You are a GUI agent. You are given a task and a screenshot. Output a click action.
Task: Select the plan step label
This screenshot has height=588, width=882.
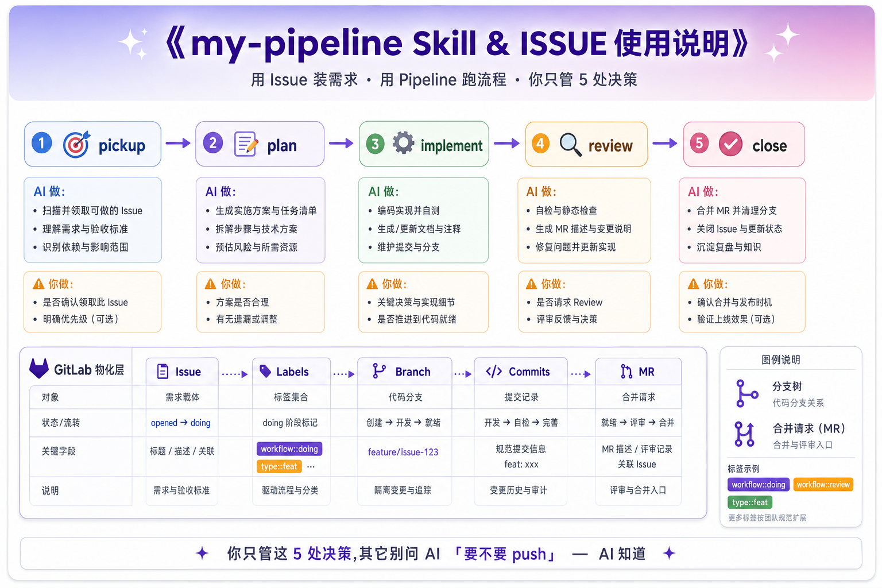coord(282,146)
